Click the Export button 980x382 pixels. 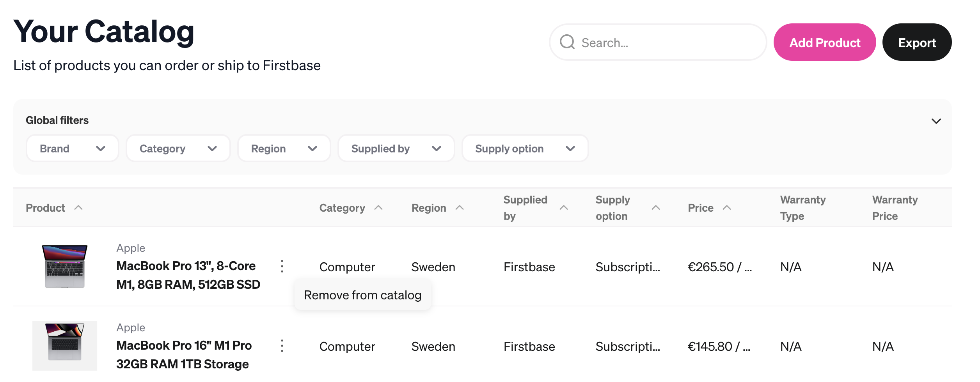point(917,42)
